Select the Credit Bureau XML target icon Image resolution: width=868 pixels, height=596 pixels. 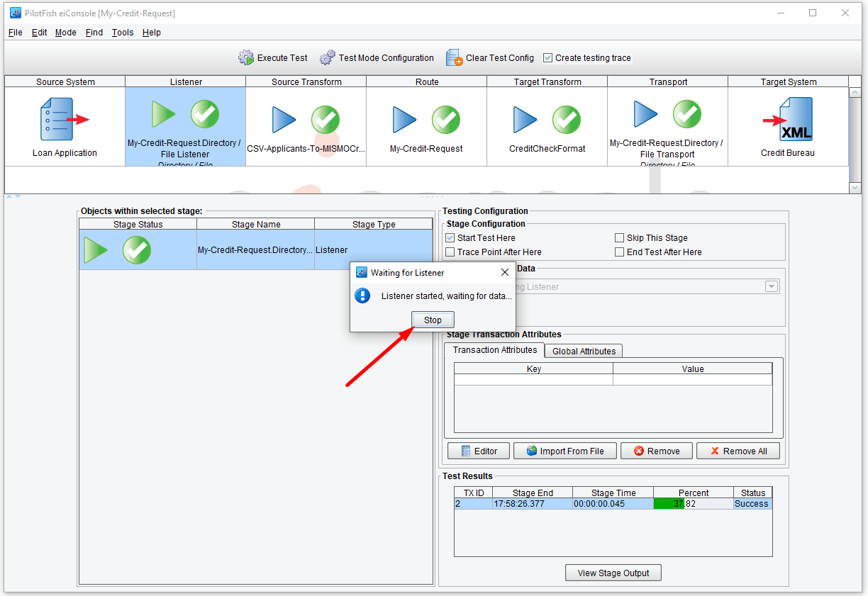788,119
